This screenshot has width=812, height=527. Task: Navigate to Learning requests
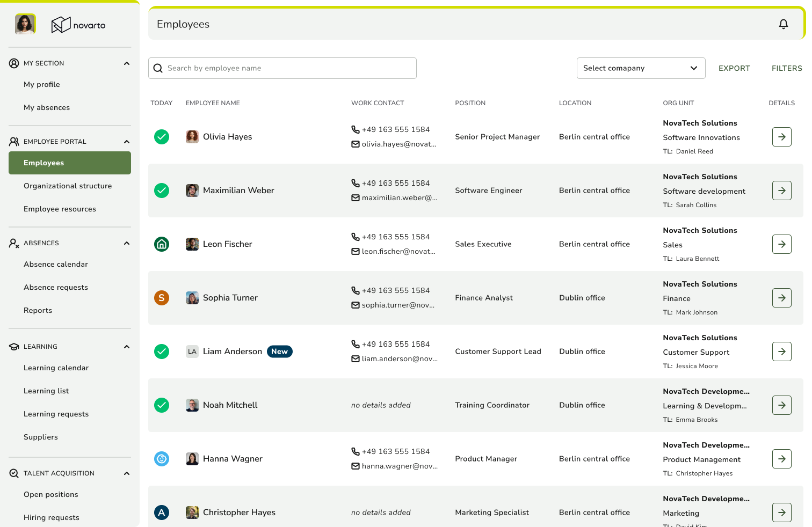[56, 414]
